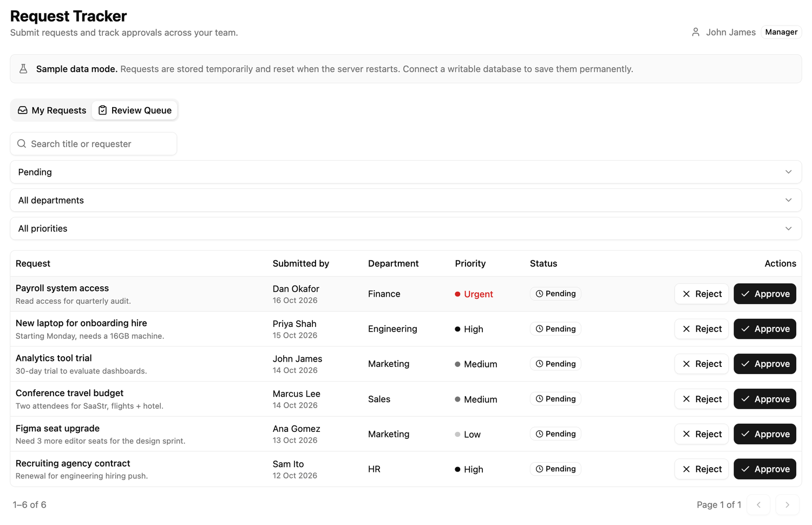Approve the Recruiting agency contract request
The height and width of the screenshot is (525, 812).
765,469
